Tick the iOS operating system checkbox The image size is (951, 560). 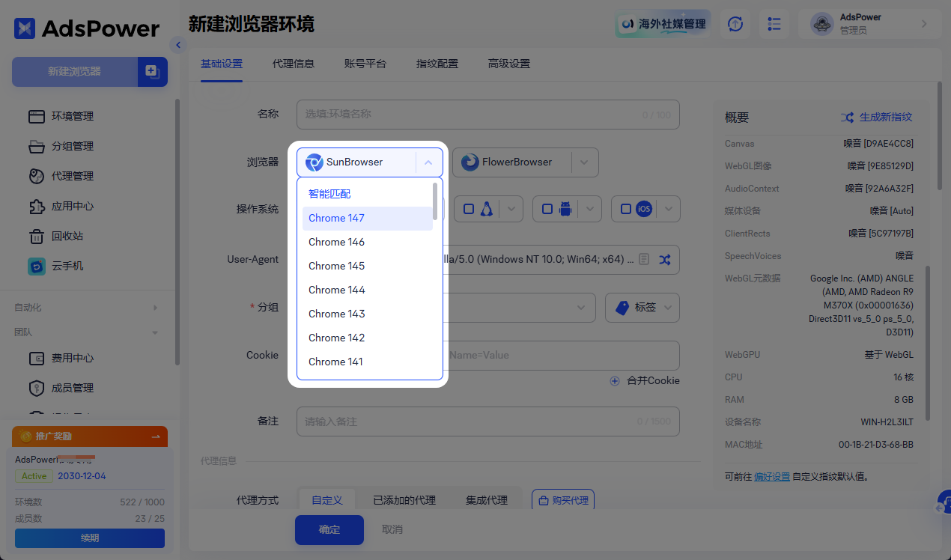pos(626,209)
